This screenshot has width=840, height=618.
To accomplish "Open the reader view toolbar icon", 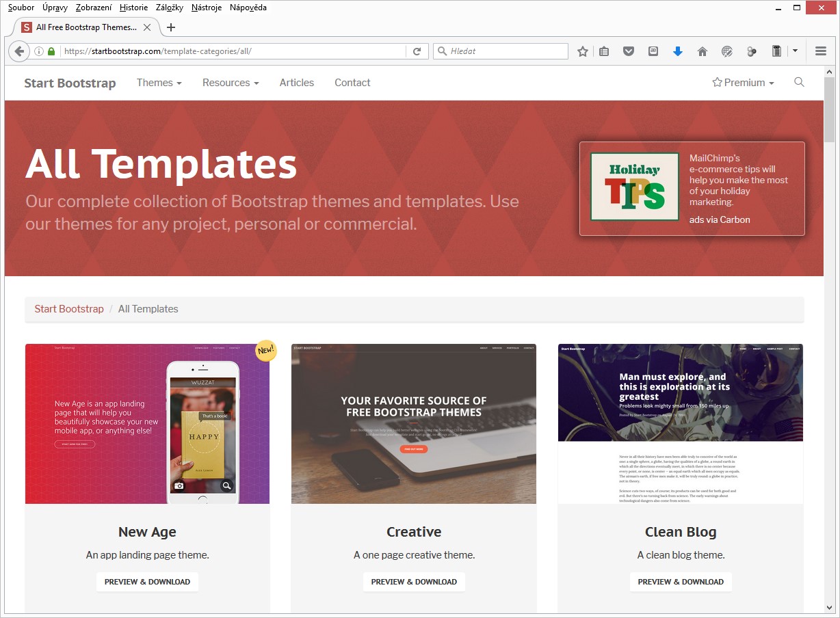I will point(653,51).
